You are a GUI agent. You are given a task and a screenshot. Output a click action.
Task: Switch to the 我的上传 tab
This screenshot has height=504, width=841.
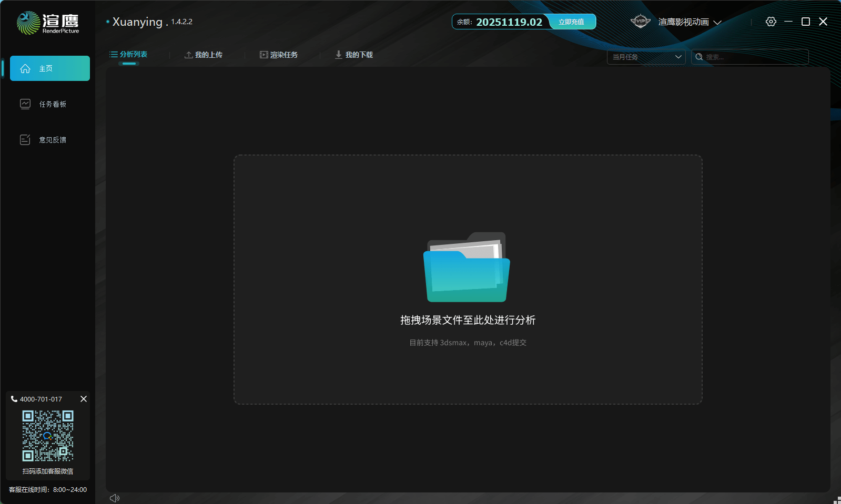204,55
